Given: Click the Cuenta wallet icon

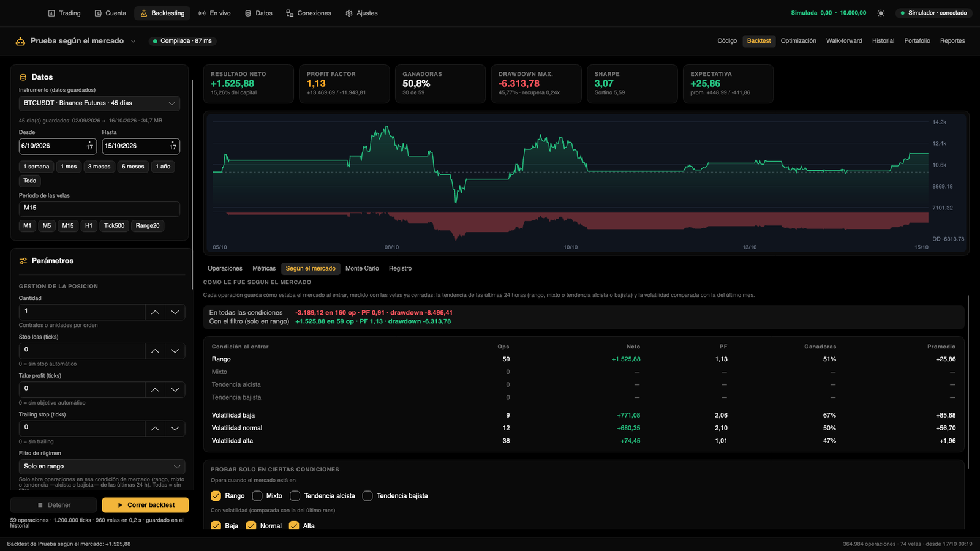Looking at the screenshot, I should [x=98, y=13].
